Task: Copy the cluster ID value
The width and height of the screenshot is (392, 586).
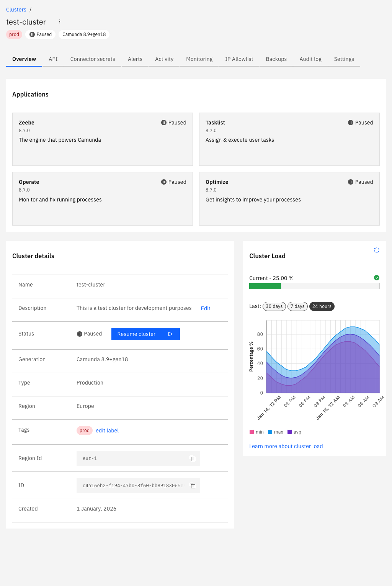Action: pyautogui.click(x=193, y=486)
